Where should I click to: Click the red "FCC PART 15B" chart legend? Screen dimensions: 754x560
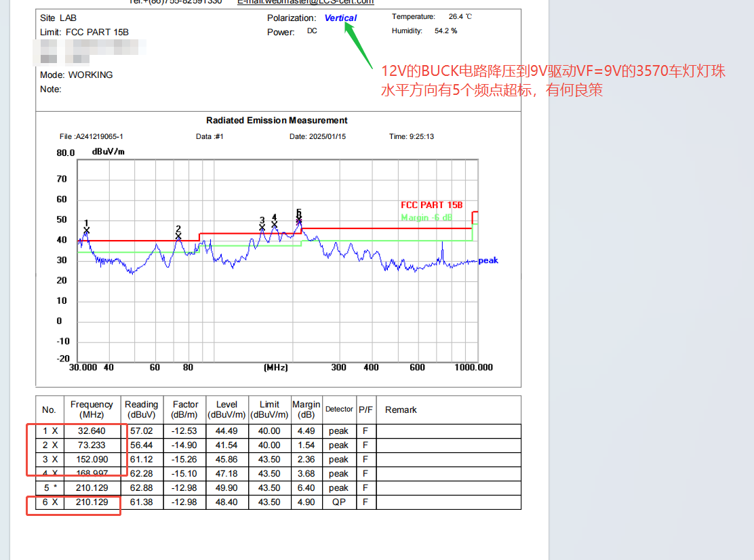pos(432,205)
